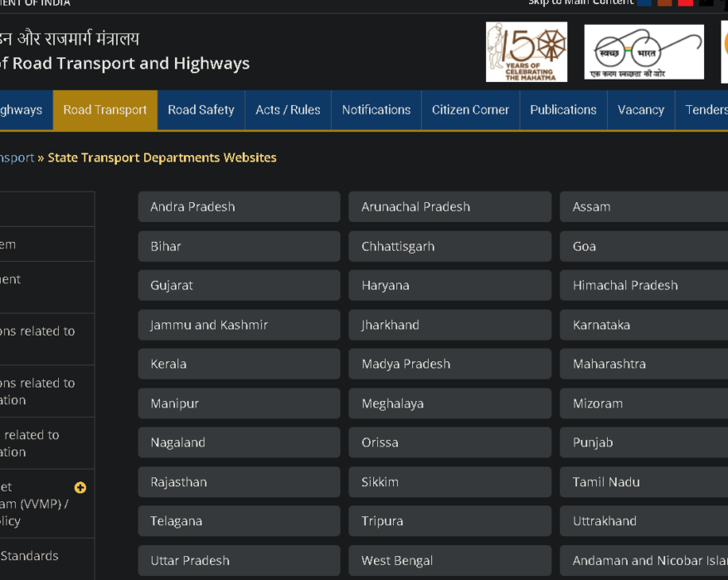Open the Tenders menu item
Viewport: 728px width, 580px height.
tap(703, 110)
